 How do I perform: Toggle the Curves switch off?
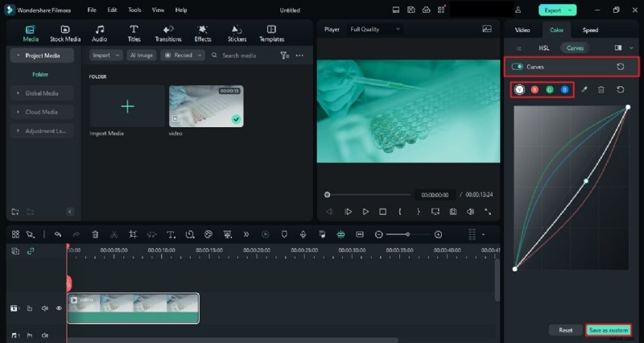(x=517, y=67)
